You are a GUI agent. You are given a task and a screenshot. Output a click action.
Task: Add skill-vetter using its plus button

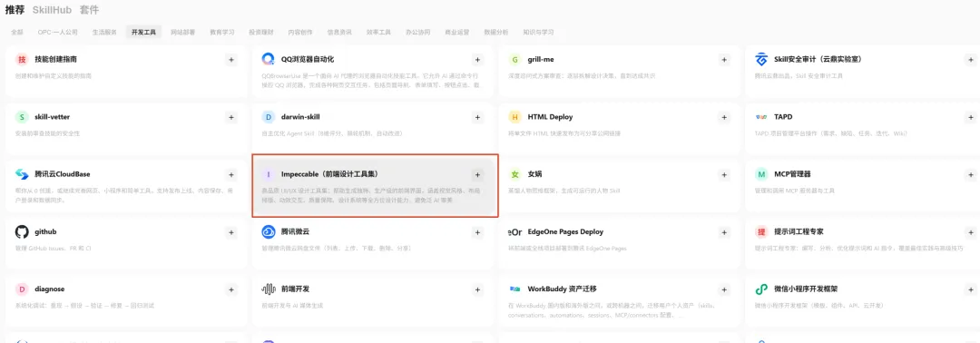tap(231, 117)
